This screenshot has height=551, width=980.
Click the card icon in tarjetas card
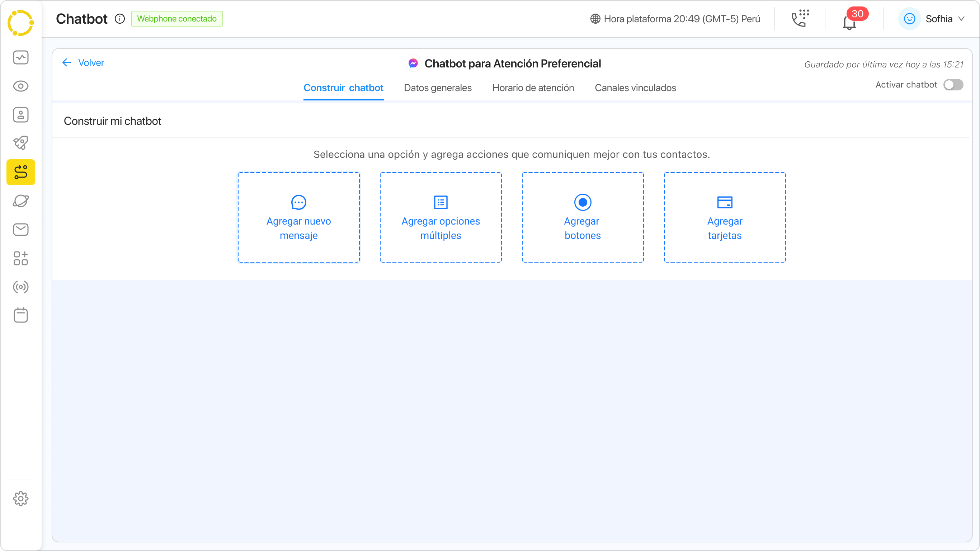(x=724, y=202)
